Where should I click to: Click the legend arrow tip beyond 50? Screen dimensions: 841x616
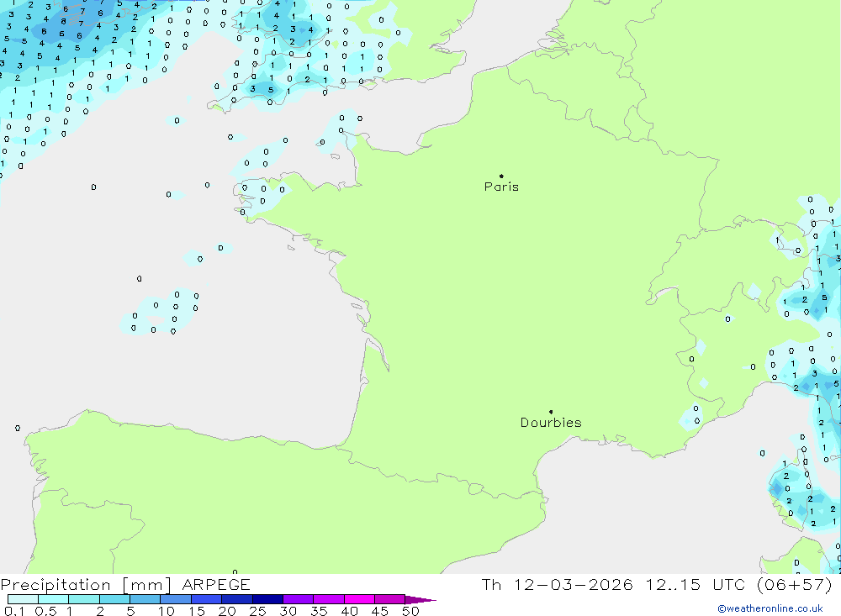pyautogui.click(x=421, y=600)
